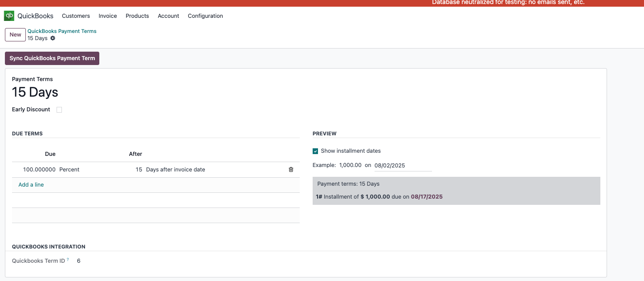
Task: Go back to QuickBooks Payment Terms breadcrumb
Action: [62, 31]
